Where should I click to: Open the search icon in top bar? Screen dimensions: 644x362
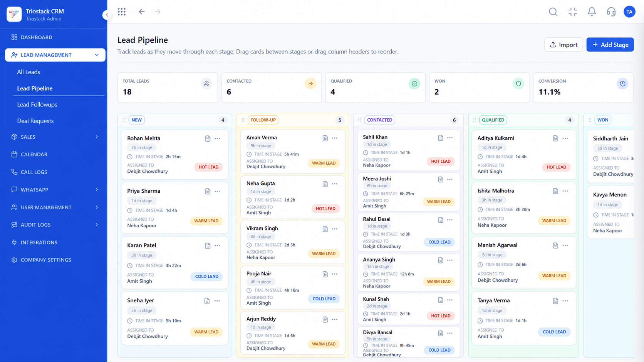pos(553,12)
